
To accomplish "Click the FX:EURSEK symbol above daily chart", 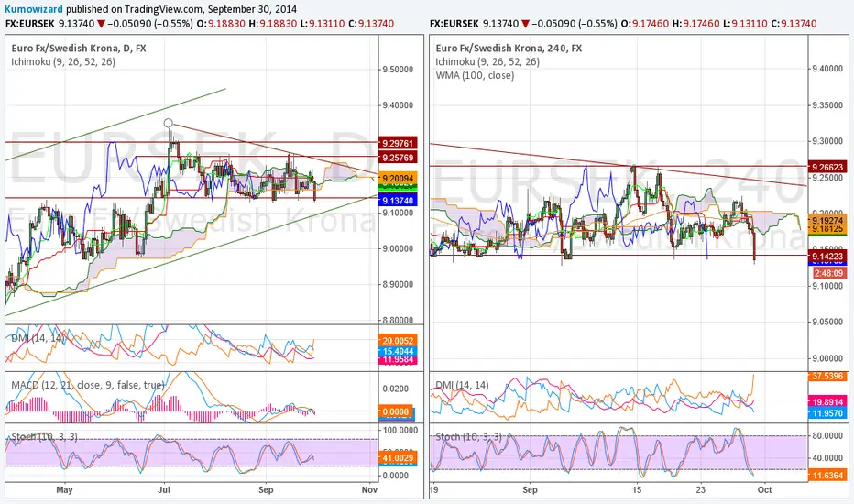I will click(30, 24).
